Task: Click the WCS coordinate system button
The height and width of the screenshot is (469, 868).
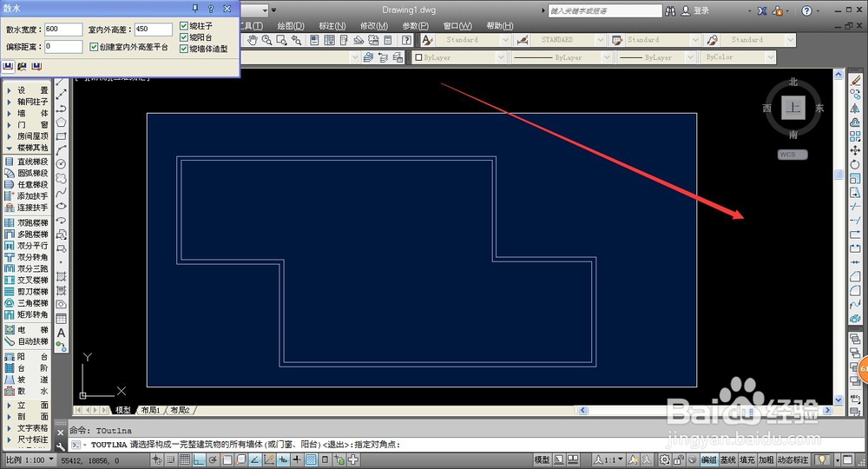Action: tap(792, 155)
